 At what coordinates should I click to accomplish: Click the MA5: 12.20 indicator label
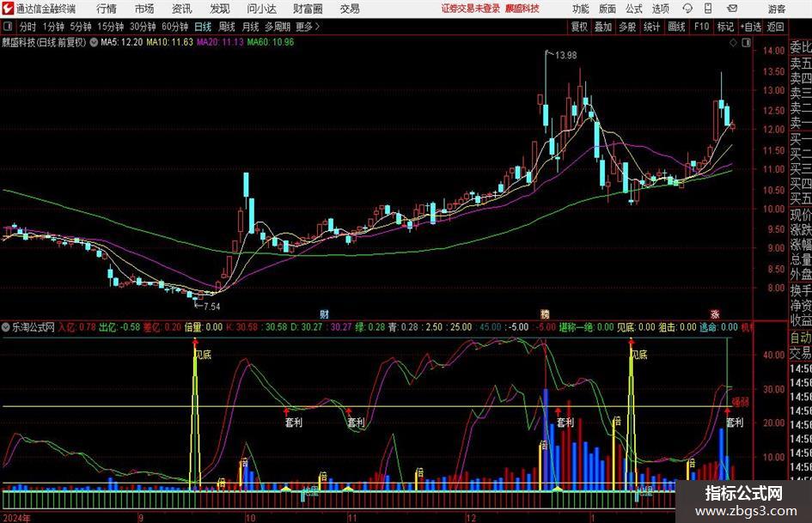[121, 42]
